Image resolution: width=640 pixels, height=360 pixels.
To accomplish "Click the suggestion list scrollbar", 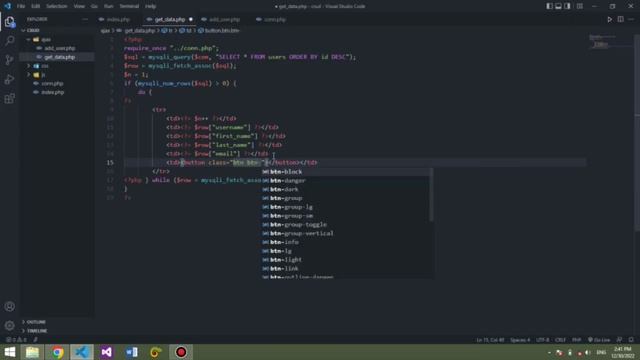I will click(431, 195).
